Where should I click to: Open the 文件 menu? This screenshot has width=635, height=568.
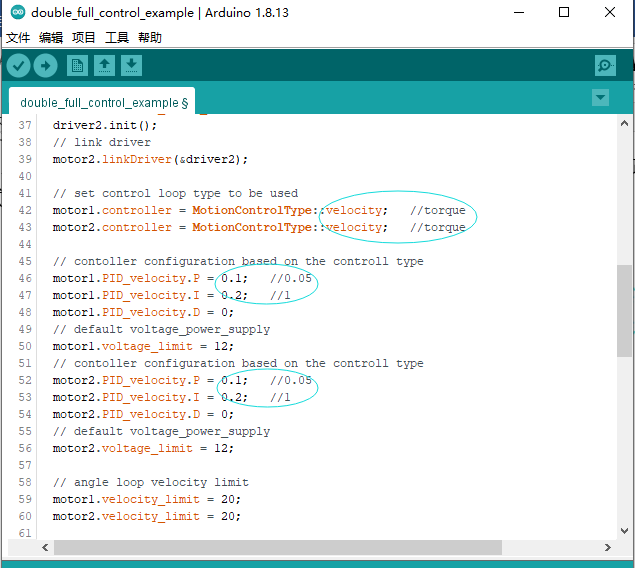point(18,38)
